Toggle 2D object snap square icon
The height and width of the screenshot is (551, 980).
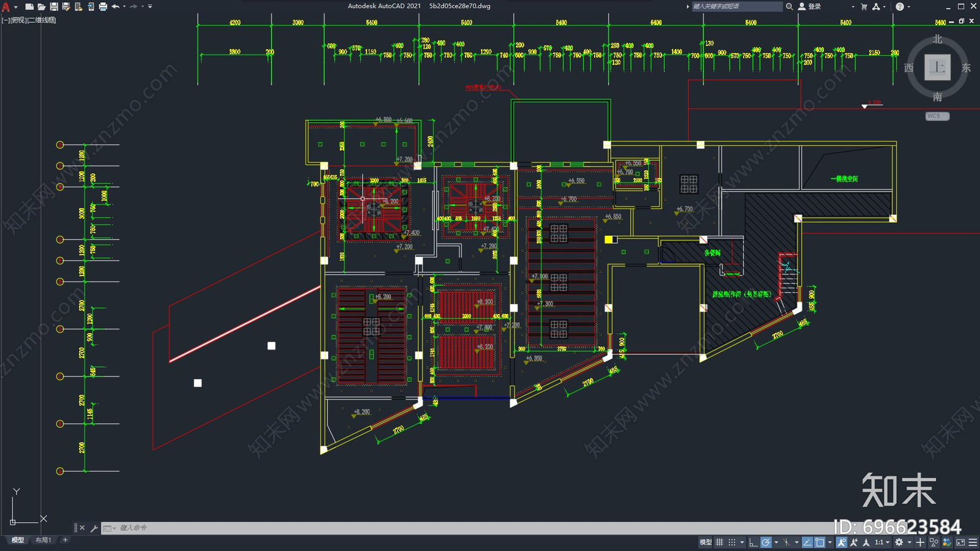click(x=820, y=542)
